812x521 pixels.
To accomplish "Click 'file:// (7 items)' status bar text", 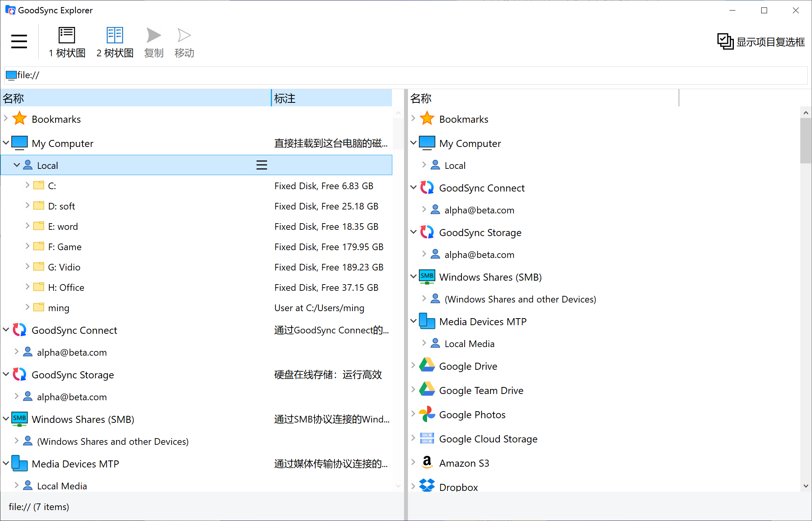I will point(39,507).
